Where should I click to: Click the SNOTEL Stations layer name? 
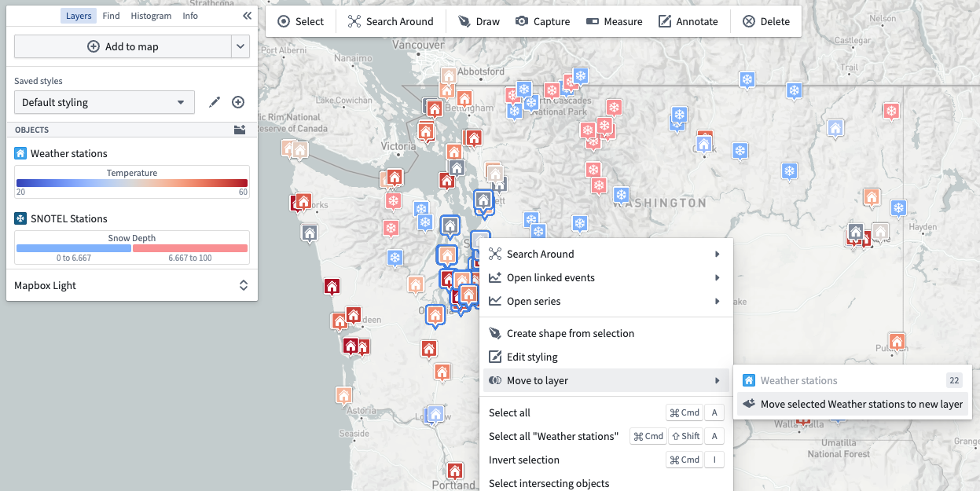pos(69,218)
